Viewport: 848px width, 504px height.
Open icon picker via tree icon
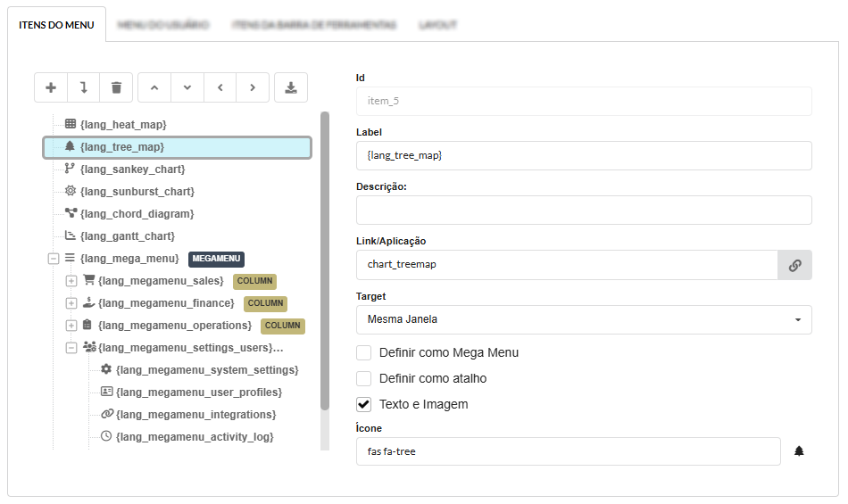799,451
